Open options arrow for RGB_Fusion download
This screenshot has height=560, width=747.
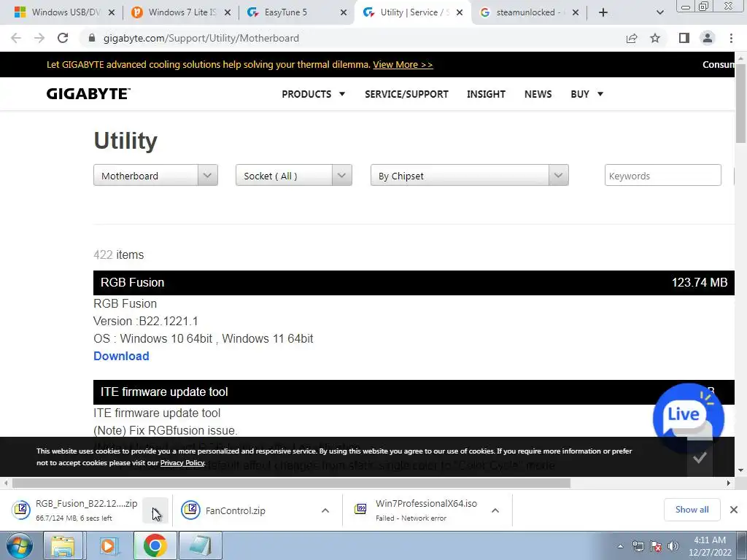[x=155, y=510]
